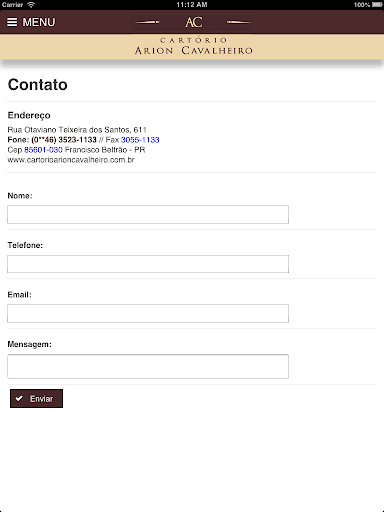Tap the battery indicator icon
This screenshot has height=512, width=384.
377,5
